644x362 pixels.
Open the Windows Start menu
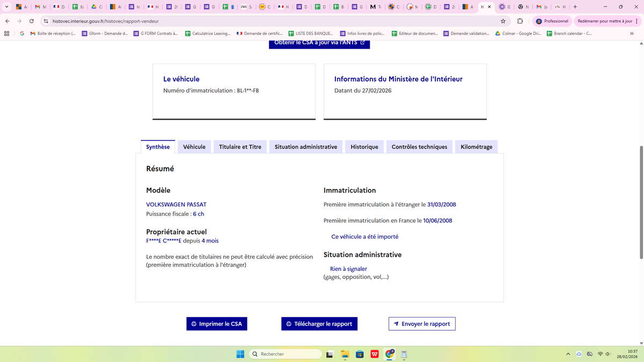click(x=240, y=354)
